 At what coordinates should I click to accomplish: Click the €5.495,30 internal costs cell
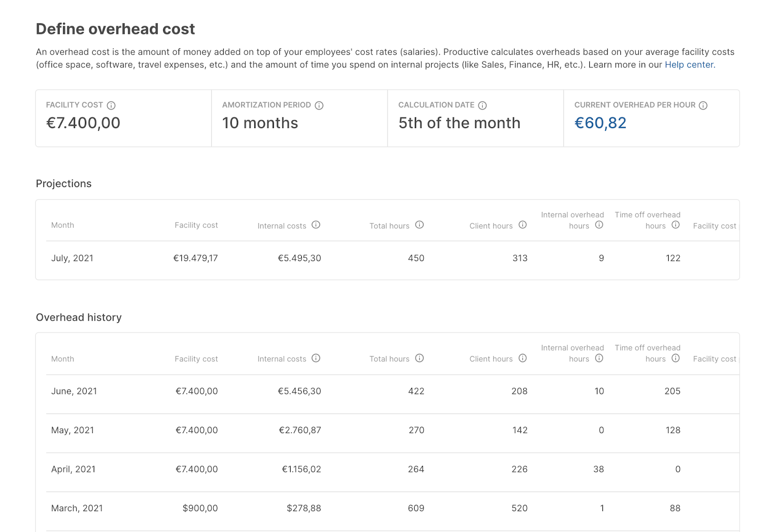[x=299, y=258]
